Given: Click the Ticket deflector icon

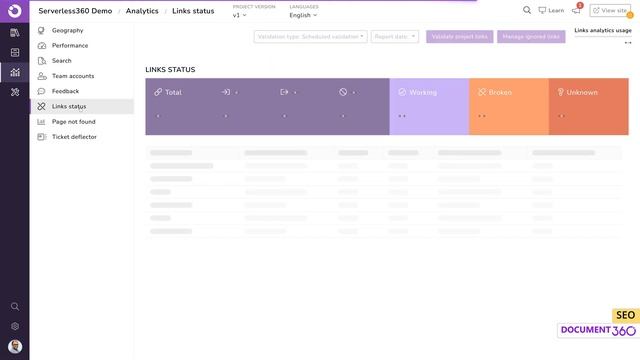Looking at the screenshot, I should pos(41,137).
